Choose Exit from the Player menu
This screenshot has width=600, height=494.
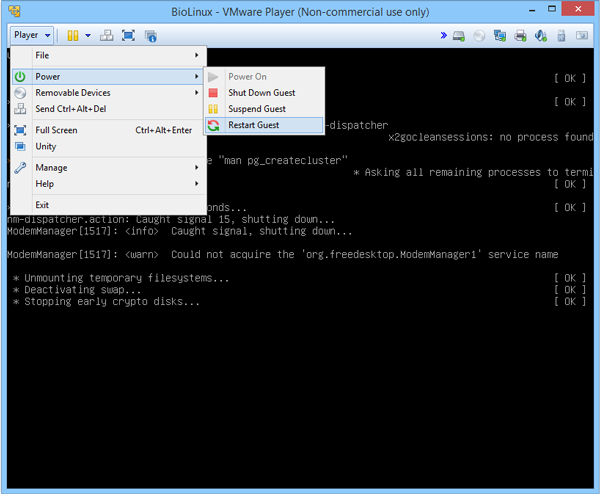point(109,205)
